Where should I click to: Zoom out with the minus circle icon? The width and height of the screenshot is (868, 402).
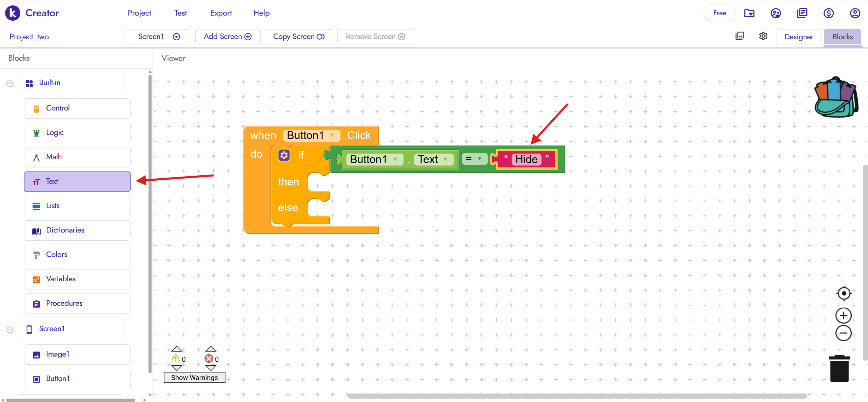tap(844, 333)
